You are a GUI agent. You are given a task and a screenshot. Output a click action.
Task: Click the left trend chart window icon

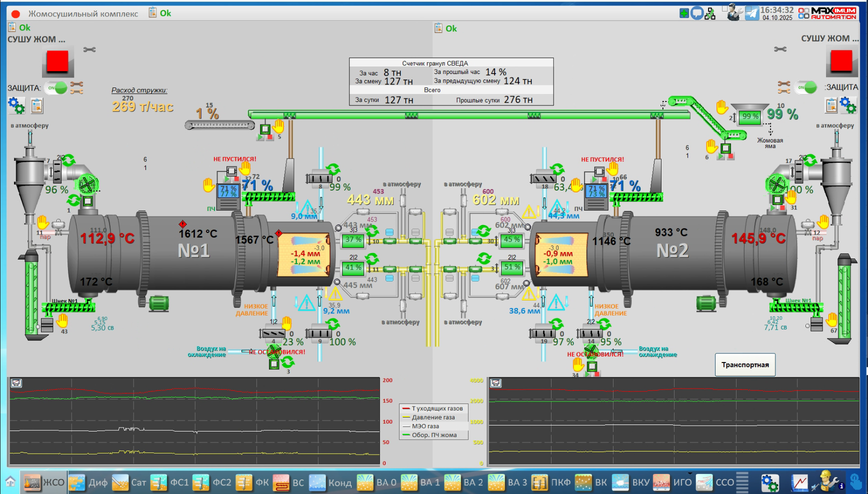tap(16, 383)
